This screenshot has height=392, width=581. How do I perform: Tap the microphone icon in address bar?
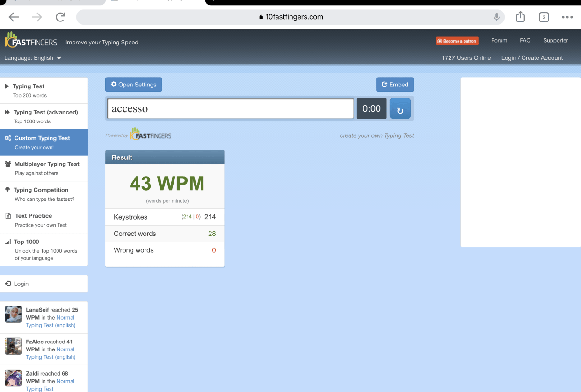[x=496, y=17]
